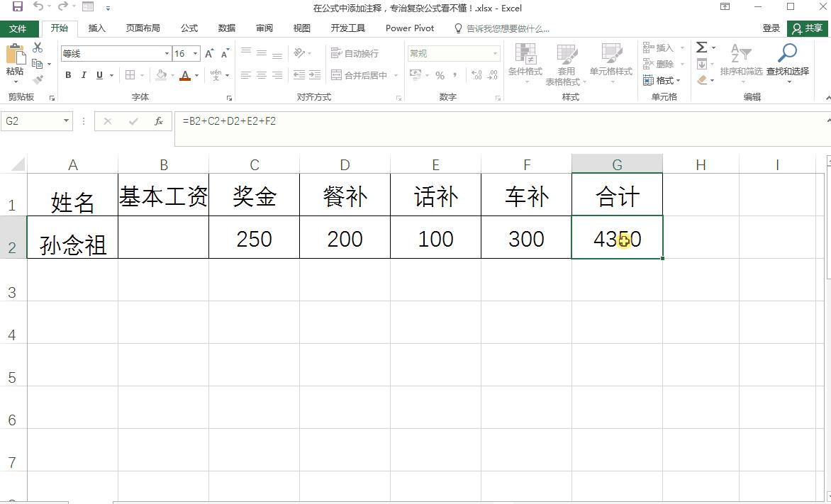Click the 登录 sign-in link
Screen dimensions: 831x504
771,28
